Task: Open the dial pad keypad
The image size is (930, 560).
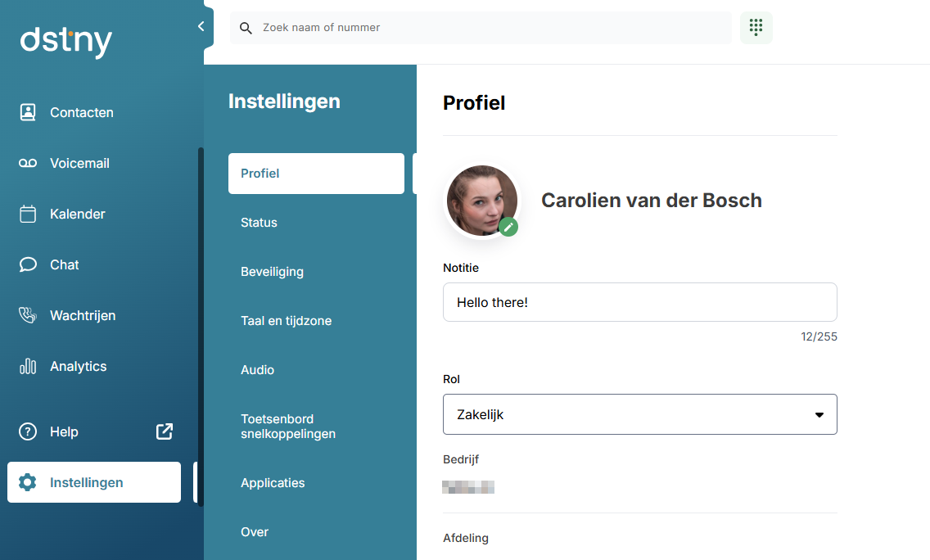Action: coord(756,27)
